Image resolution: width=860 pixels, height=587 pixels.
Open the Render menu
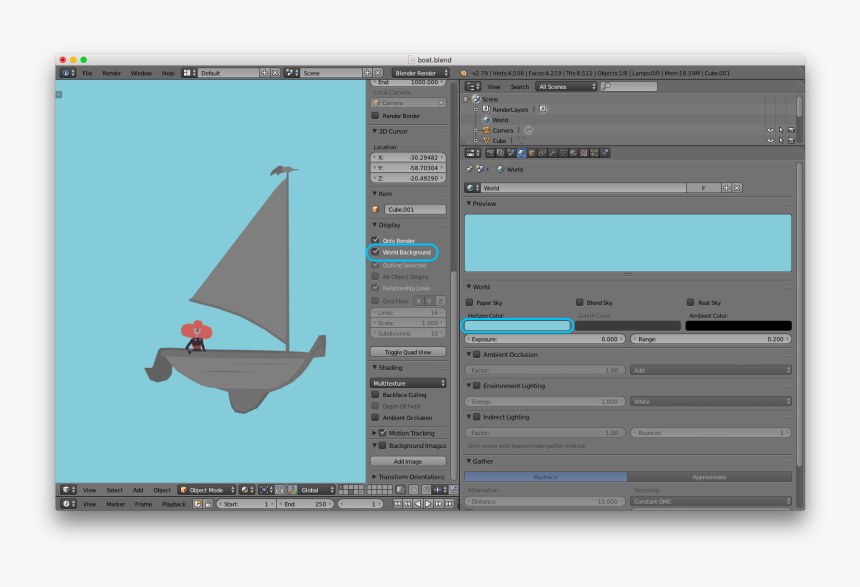[x=112, y=72]
